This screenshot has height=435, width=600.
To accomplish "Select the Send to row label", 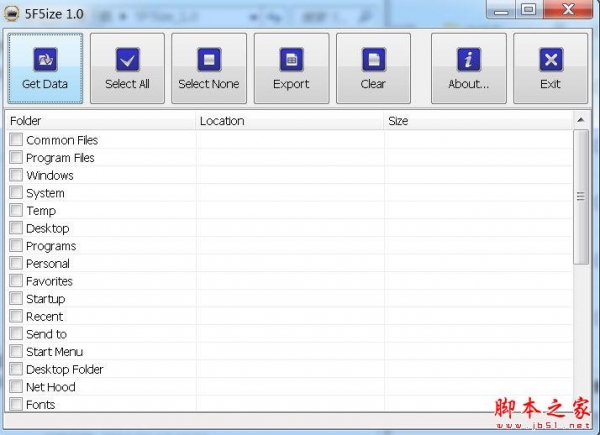I will 46,334.
